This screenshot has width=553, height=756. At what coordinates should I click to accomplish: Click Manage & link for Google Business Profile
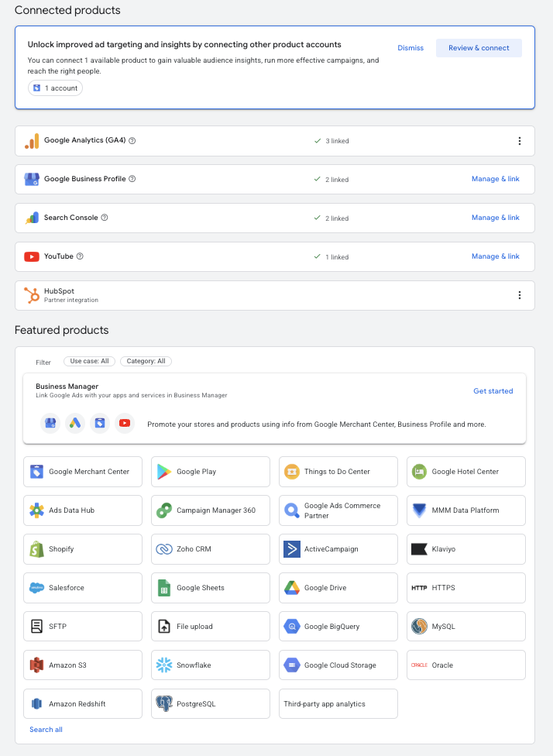495,179
